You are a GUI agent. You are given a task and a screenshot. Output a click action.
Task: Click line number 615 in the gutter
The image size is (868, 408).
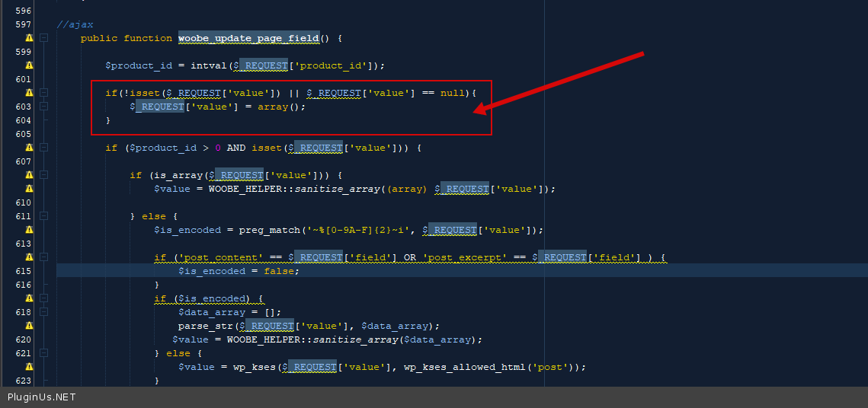click(x=23, y=271)
